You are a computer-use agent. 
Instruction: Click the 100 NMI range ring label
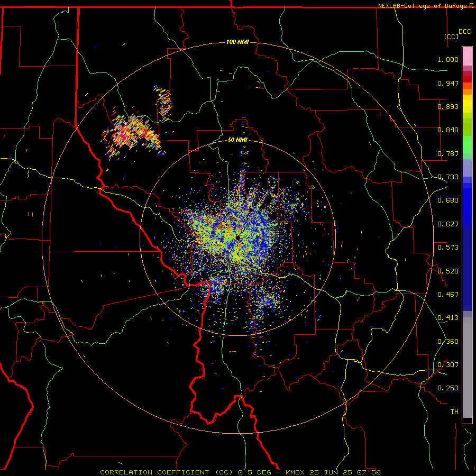pyautogui.click(x=237, y=42)
